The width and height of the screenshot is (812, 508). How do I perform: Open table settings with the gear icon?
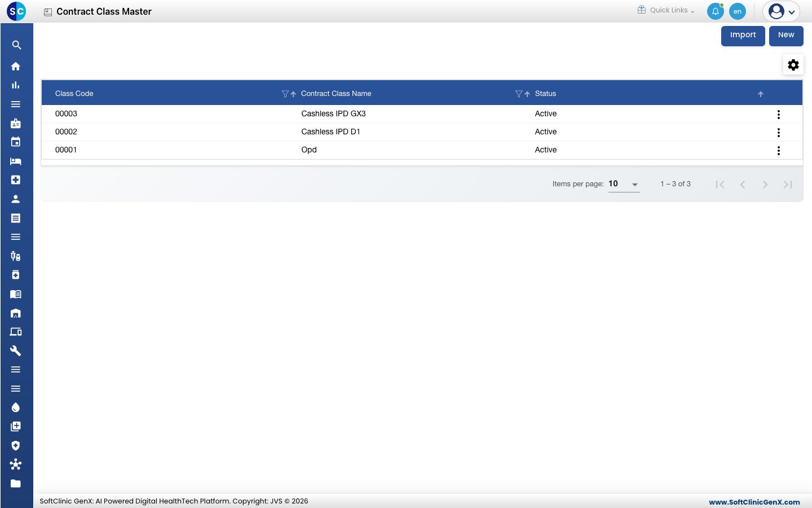[x=793, y=65]
